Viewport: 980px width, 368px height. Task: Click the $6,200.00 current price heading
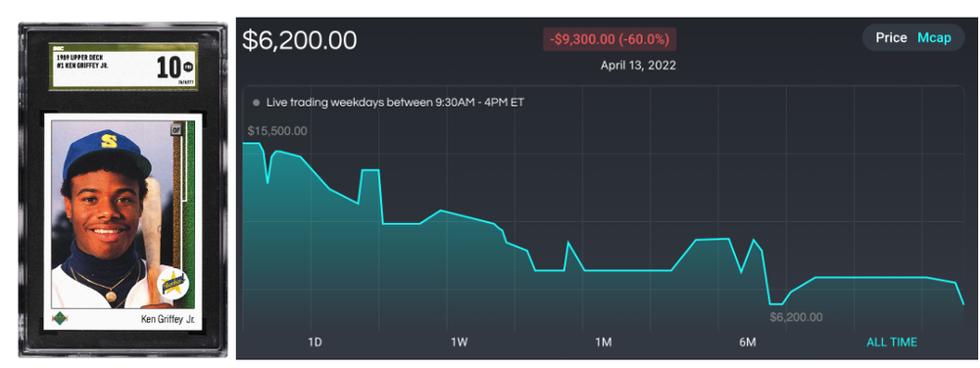(299, 40)
